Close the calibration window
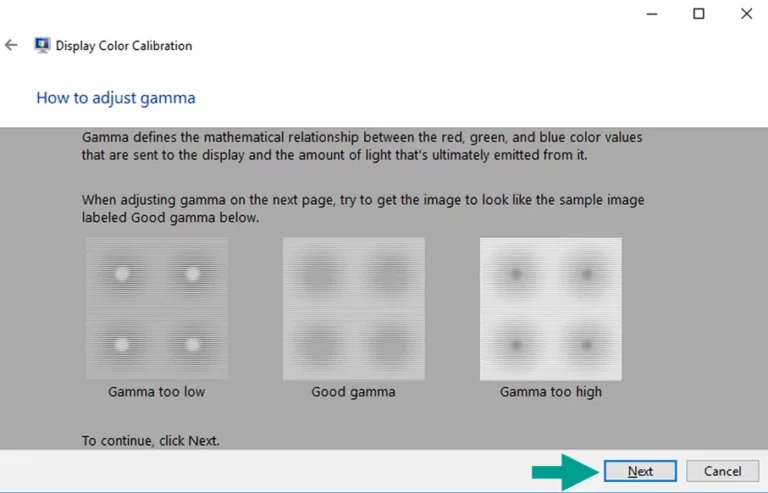The width and height of the screenshot is (768, 493). [x=746, y=14]
